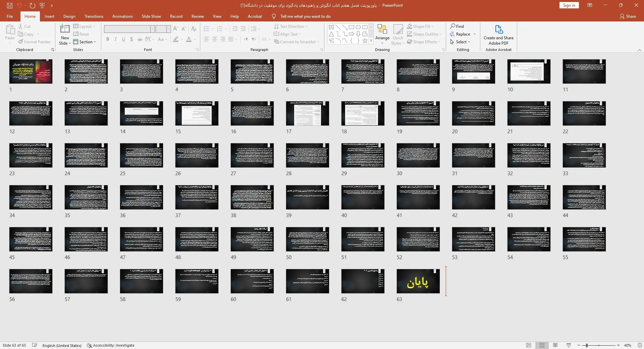Viewport: 644px width, 349px height.
Task: Open the File tab
Action: point(10,16)
